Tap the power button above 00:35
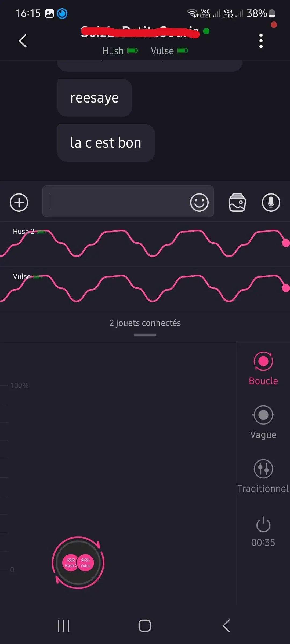The width and height of the screenshot is (290, 644). (263, 524)
